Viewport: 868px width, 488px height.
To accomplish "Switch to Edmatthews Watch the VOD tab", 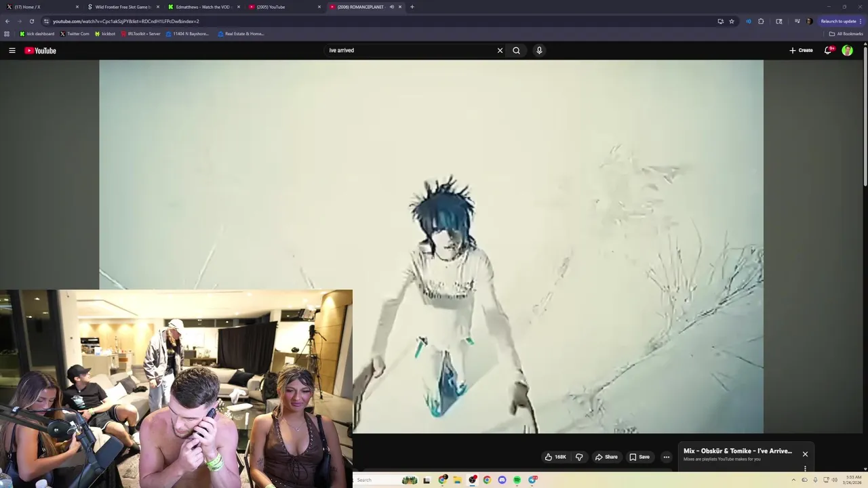I will click(203, 7).
